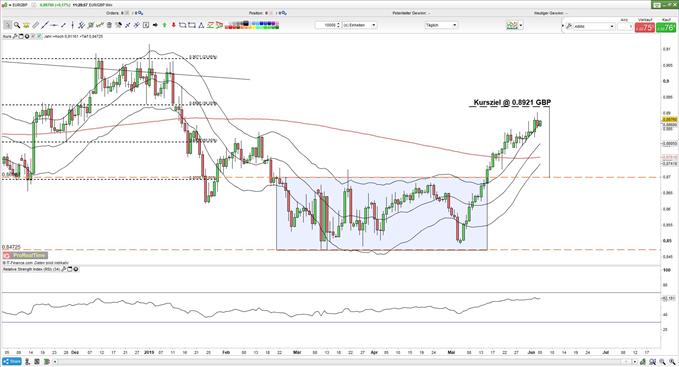
Task: Expand the chart layout dropdown arrow
Action: tap(521, 25)
